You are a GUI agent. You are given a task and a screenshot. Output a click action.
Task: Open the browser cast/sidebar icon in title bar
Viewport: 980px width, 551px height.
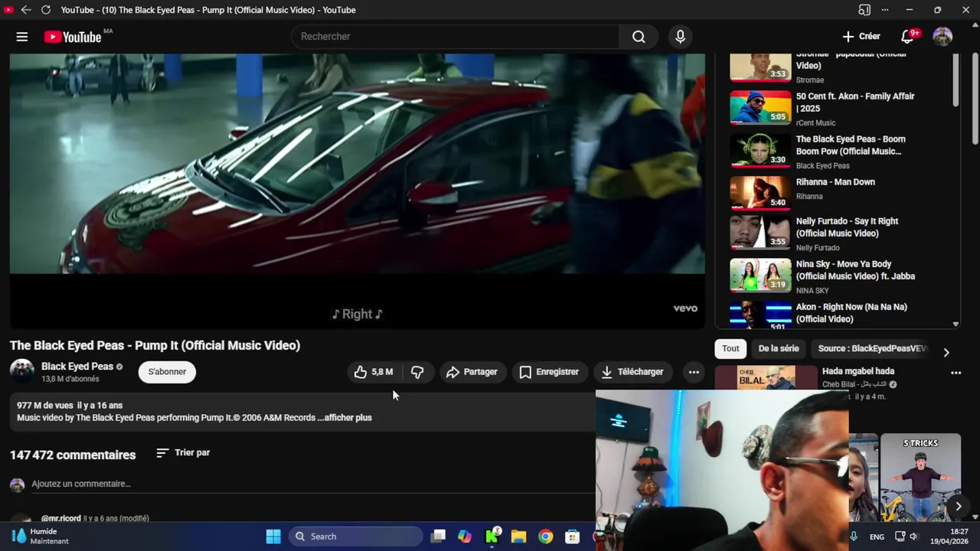pyautogui.click(x=864, y=10)
